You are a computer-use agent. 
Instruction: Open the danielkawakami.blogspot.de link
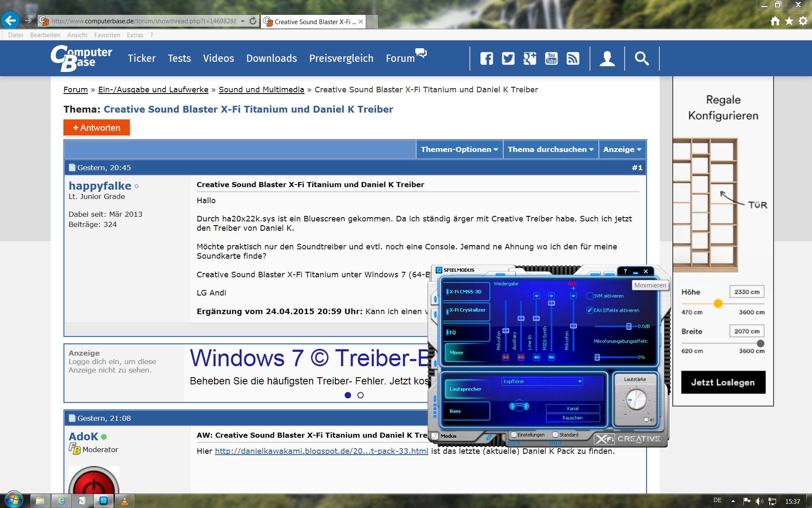click(x=321, y=451)
